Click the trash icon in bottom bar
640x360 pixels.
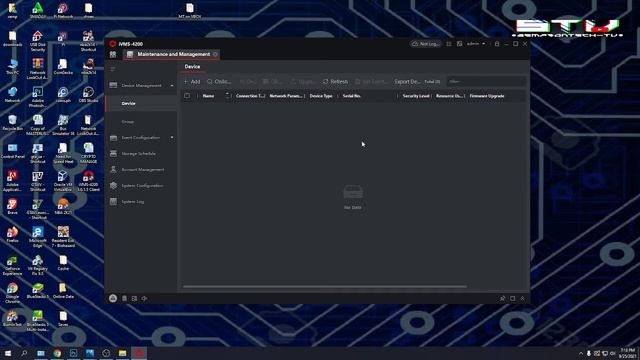pos(124,298)
